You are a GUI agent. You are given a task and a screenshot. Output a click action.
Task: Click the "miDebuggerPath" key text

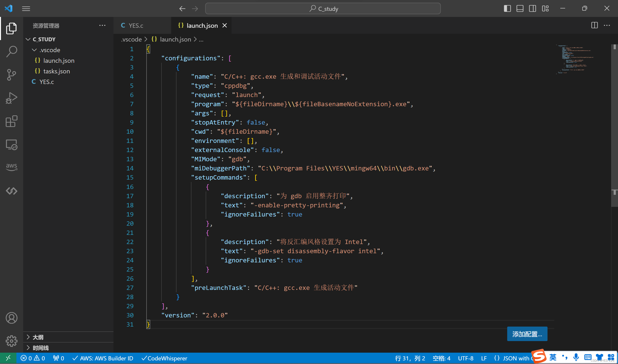[220, 168]
